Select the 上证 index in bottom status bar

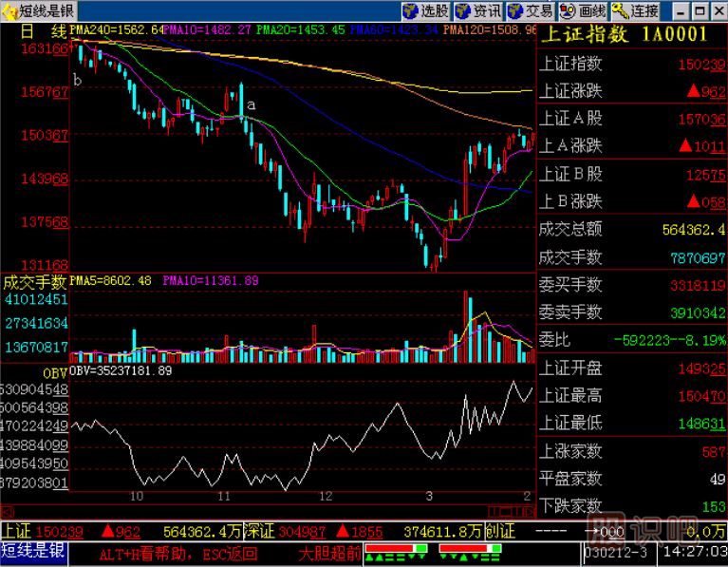pos(16,530)
